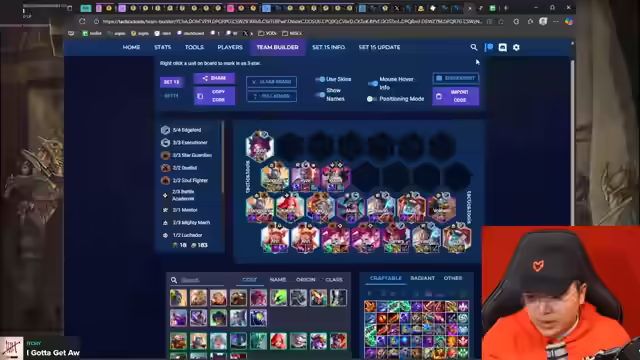Enable the Positioning Mode switch
The image size is (640, 360).
(371, 99)
